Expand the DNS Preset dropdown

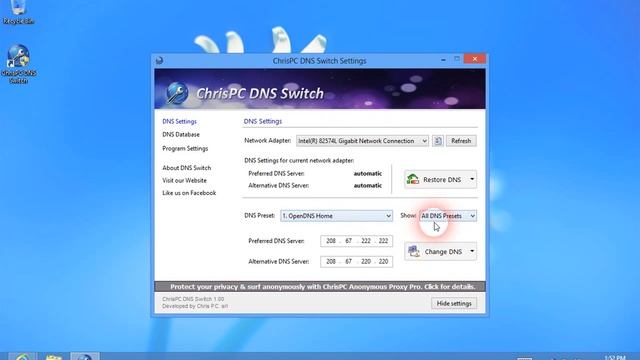[x=336, y=216]
